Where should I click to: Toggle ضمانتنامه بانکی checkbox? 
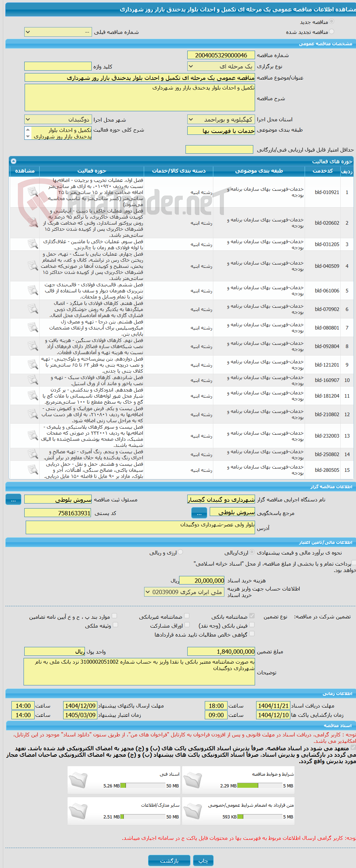click(x=252, y=616)
